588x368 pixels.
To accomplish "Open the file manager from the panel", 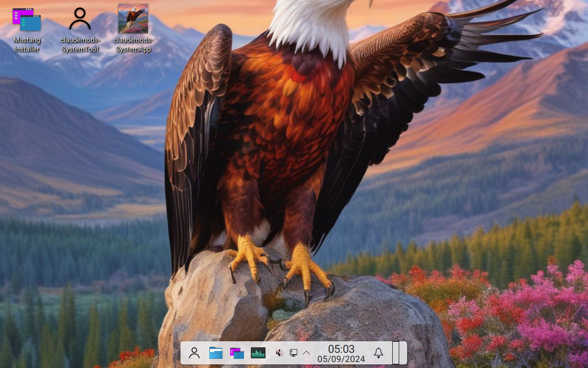I will click(x=216, y=353).
